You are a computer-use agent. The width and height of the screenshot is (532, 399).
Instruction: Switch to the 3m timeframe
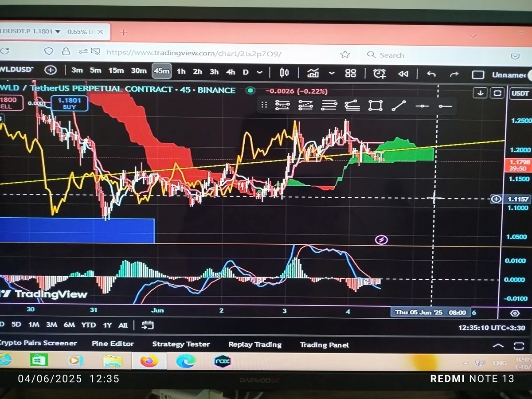coord(77,70)
